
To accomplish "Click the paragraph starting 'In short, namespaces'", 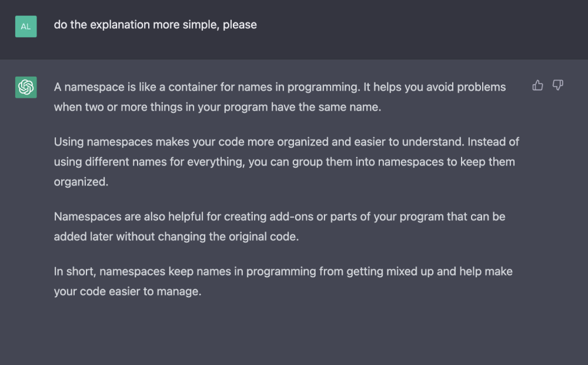I will tap(283, 281).
